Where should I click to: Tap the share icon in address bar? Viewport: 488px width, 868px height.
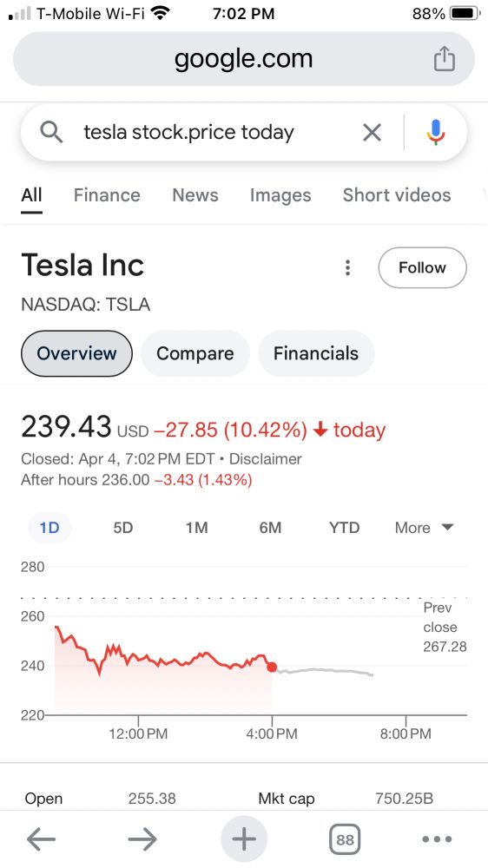pyautogui.click(x=444, y=59)
